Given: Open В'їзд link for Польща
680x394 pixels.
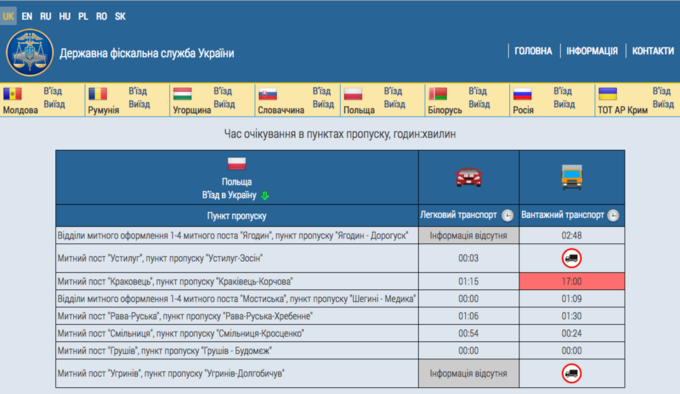Looking at the screenshot, I should pyautogui.click(x=393, y=91).
